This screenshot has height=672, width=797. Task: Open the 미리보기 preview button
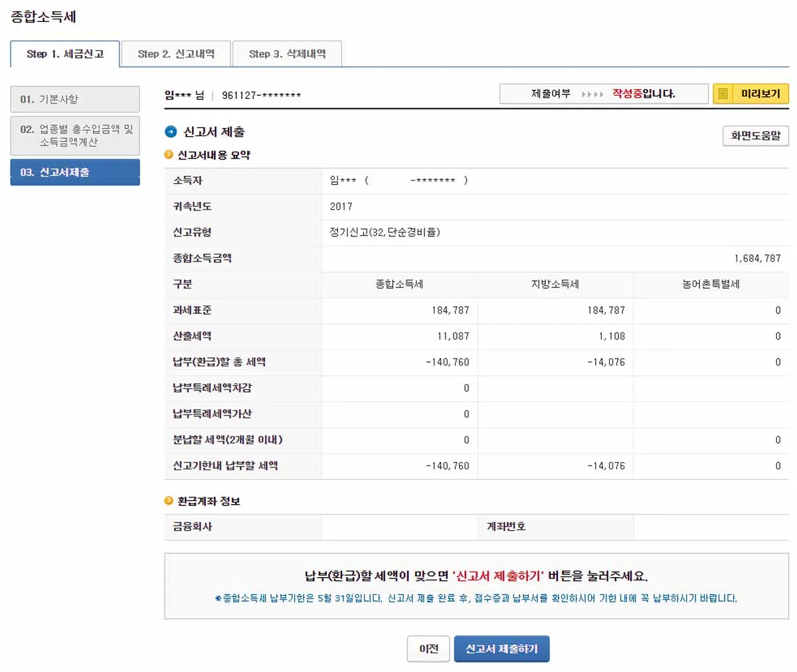751,94
